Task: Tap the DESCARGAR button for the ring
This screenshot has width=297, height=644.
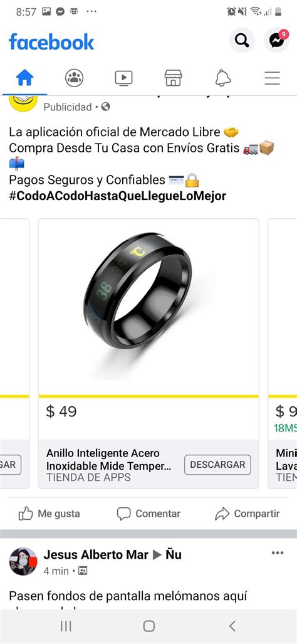Action: tap(217, 465)
